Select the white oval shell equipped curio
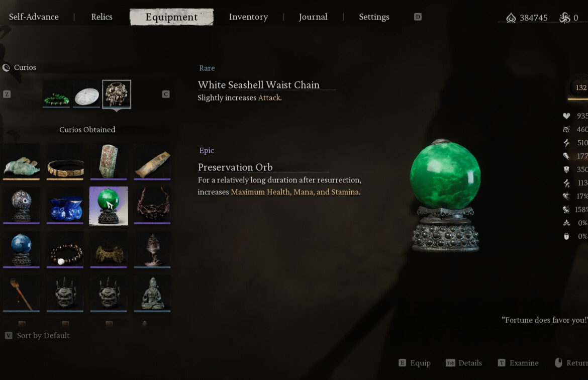 click(86, 94)
